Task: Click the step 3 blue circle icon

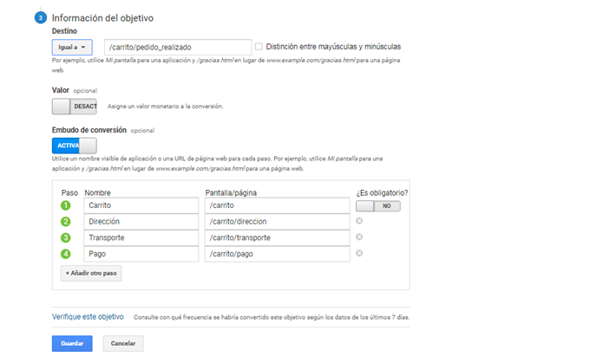Action: (41, 17)
